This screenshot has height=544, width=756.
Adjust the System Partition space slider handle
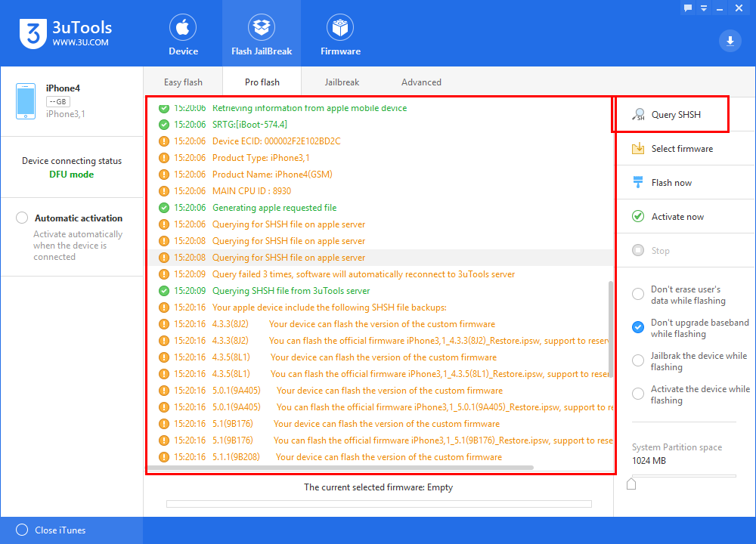click(x=631, y=484)
